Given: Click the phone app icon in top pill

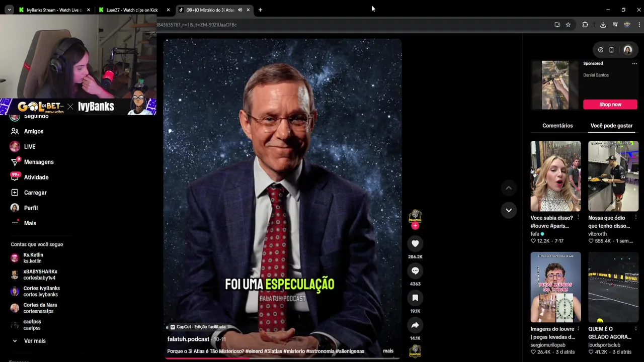Looking at the screenshot, I should (611, 50).
